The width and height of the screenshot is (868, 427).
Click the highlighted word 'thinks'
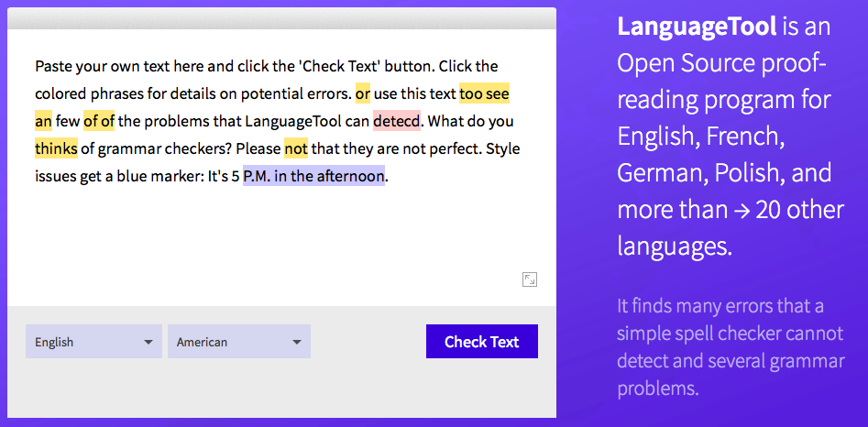pyautogui.click(x=56, y=148)
